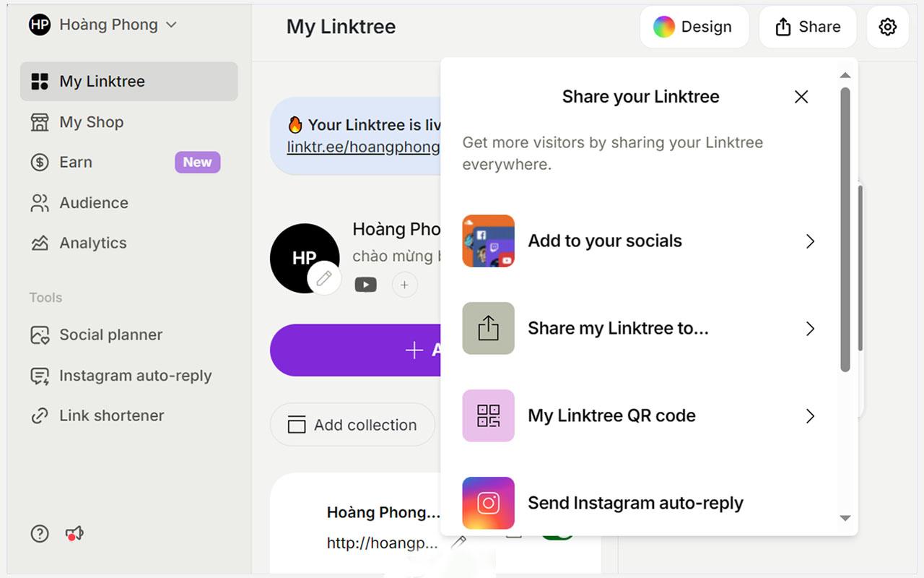
Task: Click the Add to your socials thumbnail
Action: click(x=489, y=241)
